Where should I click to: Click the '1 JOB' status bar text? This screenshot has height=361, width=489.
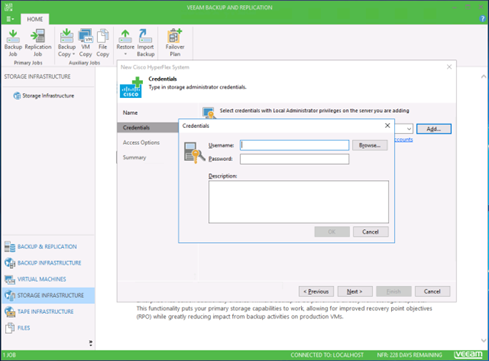pos(9,355)
